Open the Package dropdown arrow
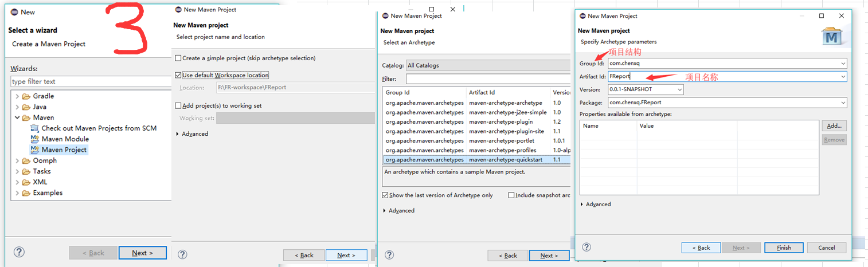This screenshot has width=868, height=267. tap(842, 103)
